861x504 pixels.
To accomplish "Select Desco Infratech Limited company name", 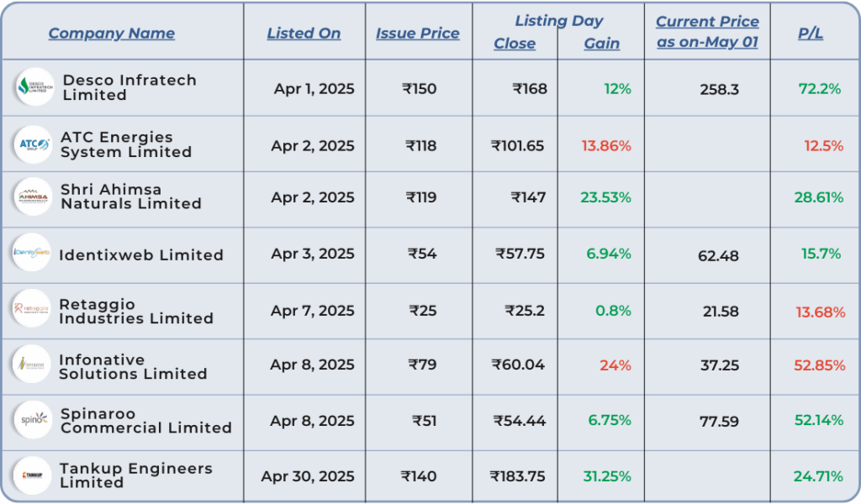I will (129, 87).
